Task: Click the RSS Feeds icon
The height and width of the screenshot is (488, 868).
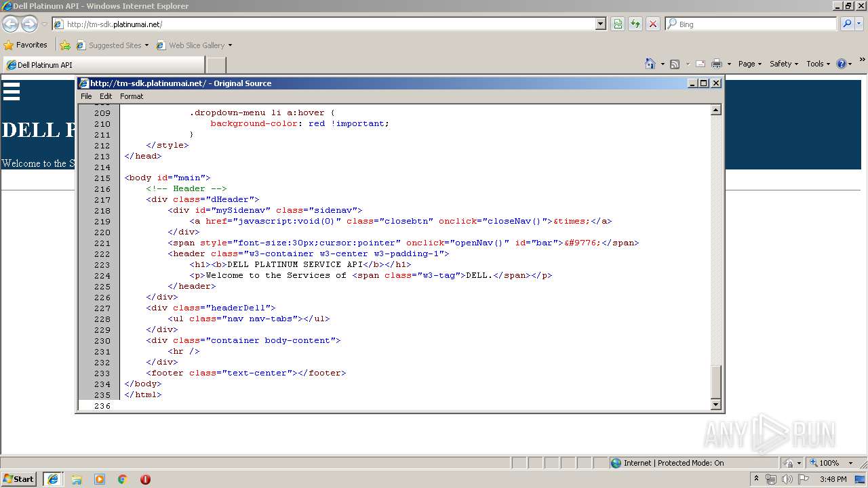Action: 675,64
